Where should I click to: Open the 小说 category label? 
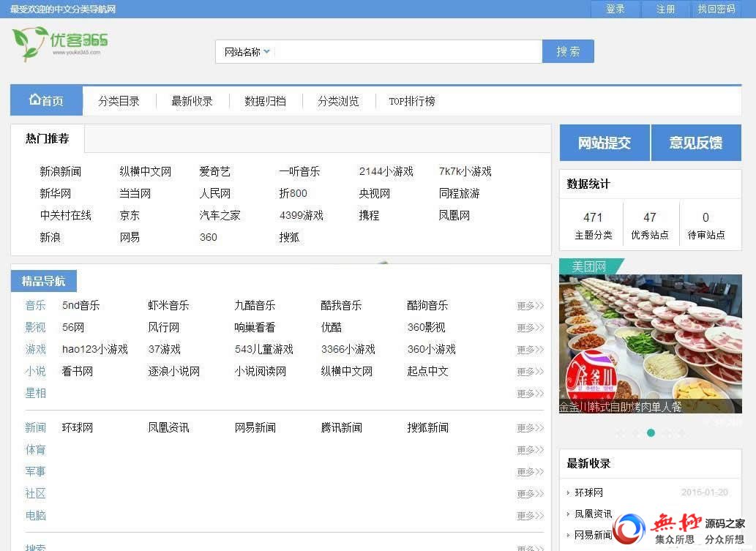pyautogui.click(x=35, y=371)
